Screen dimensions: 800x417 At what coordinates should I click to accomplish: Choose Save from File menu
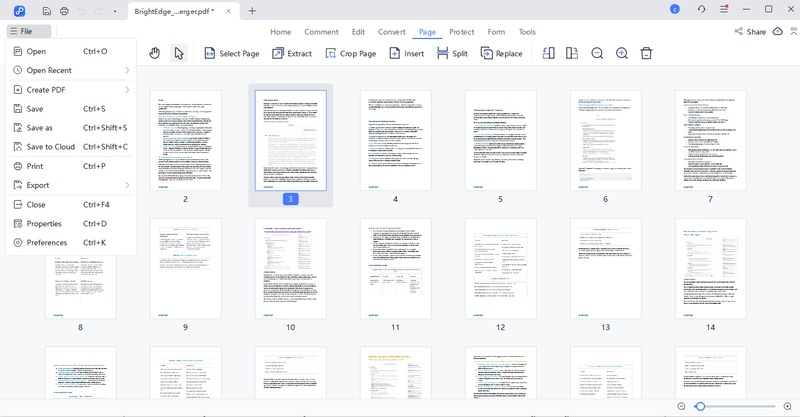[71, 109]
